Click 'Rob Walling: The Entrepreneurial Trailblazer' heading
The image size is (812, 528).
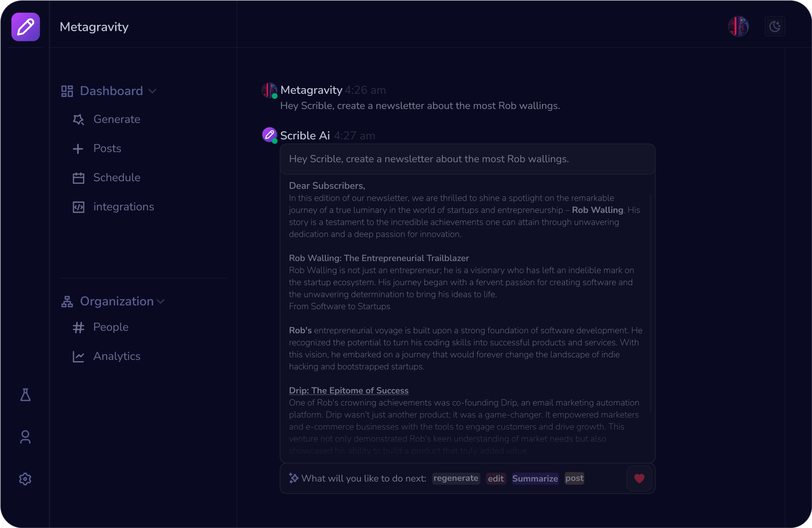(x=379, y=258)
